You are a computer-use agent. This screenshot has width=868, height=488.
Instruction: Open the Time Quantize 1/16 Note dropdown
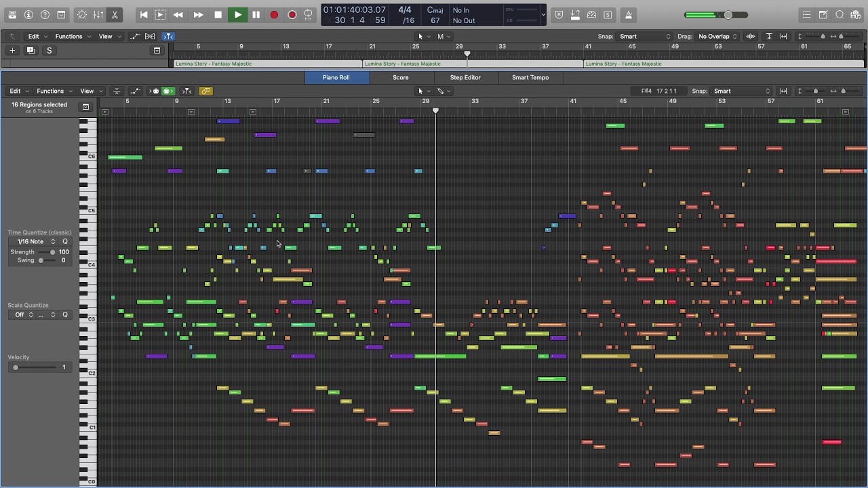click(36, 242)
